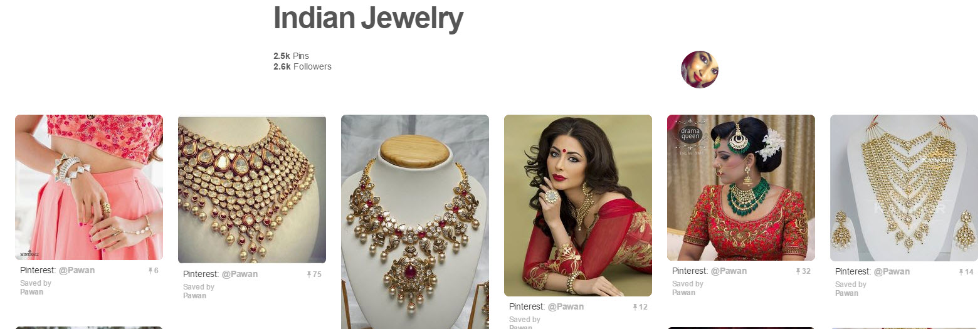
Task: Click @Pawan link under the pink lehenga pin
Action: pos(76,271)
